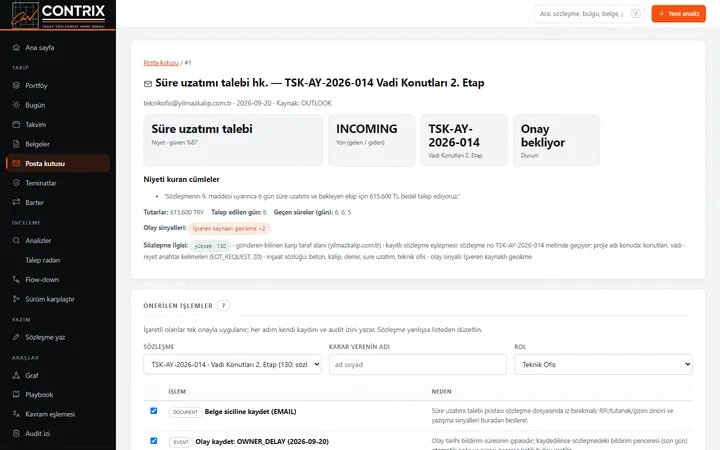
Task: Select the Teminatlar shield icon
Action: 16,183
